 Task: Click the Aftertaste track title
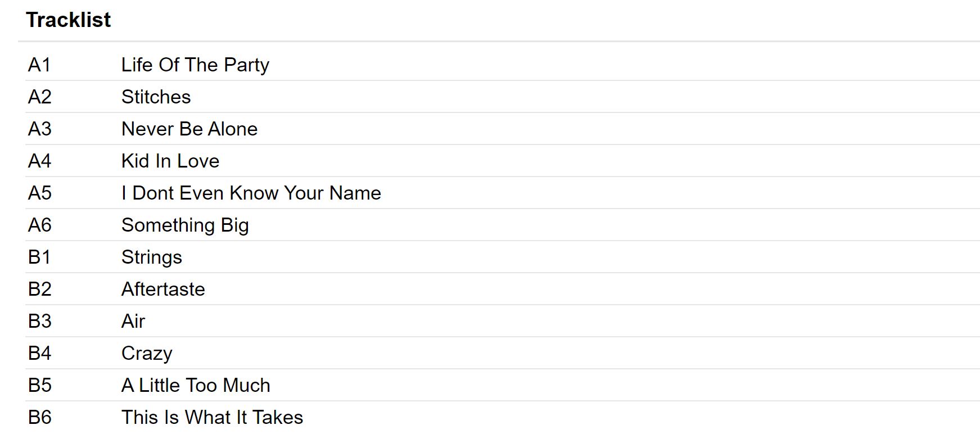pyautogui.click(x=163, y=290)
